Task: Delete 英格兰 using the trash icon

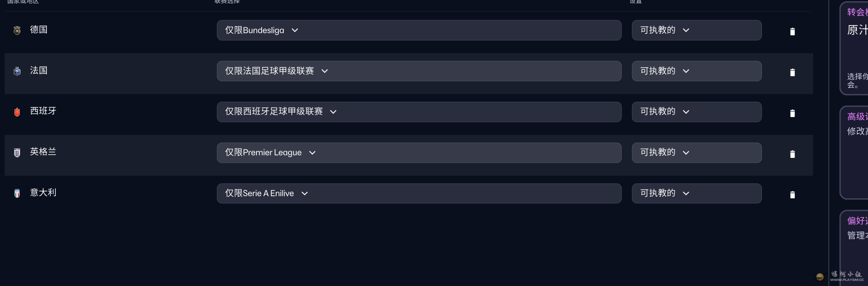Action: [x=792, y=154]
